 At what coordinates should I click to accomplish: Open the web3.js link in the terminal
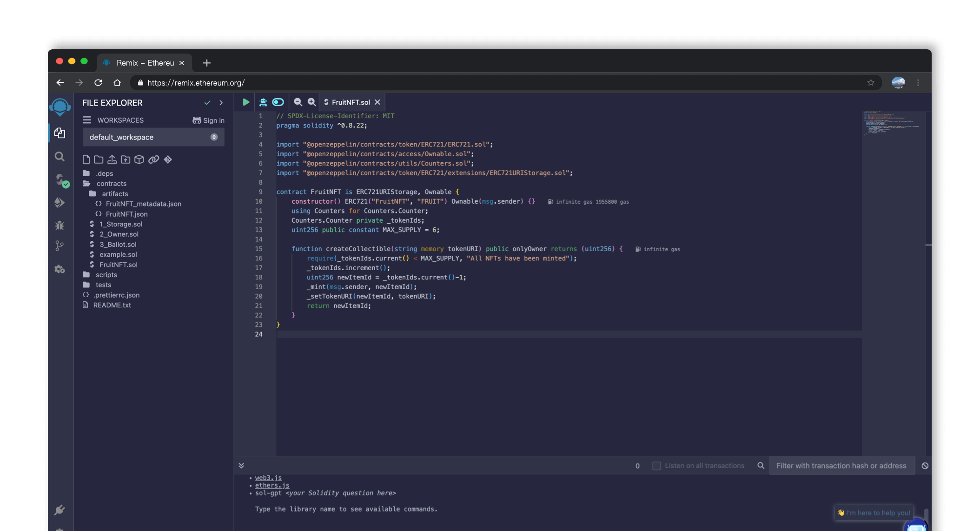point(268,478)
